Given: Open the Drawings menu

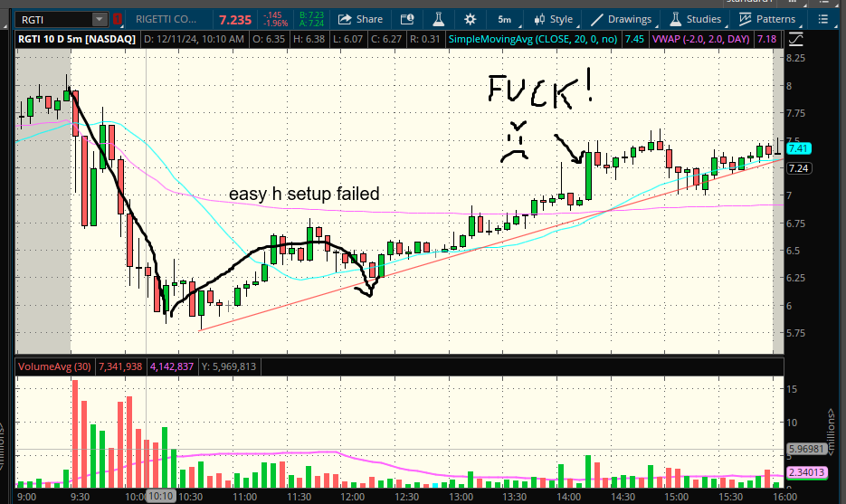Looking at the screenshot, I should (x=621, y=19).
